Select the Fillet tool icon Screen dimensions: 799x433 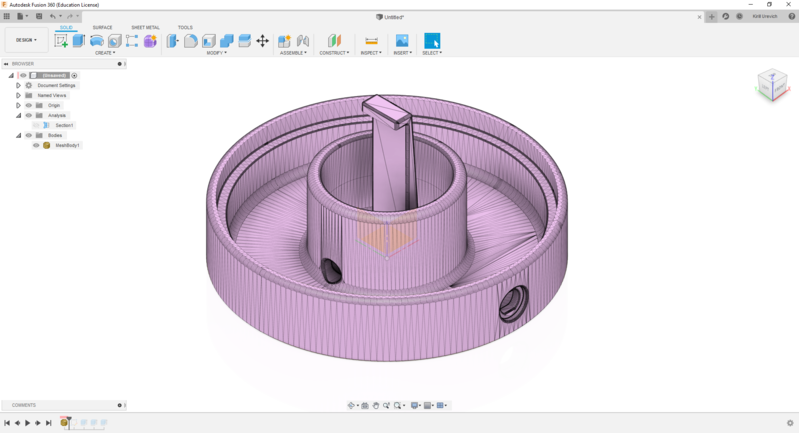tap(191, 41)
